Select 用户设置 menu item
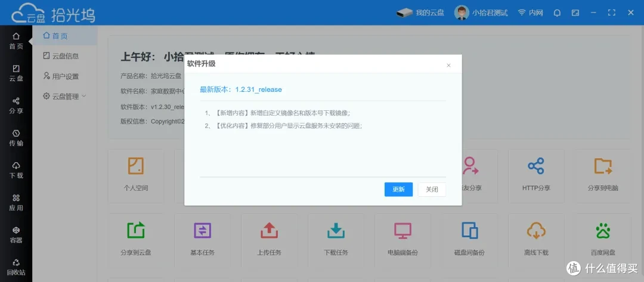 click(65, 76)
